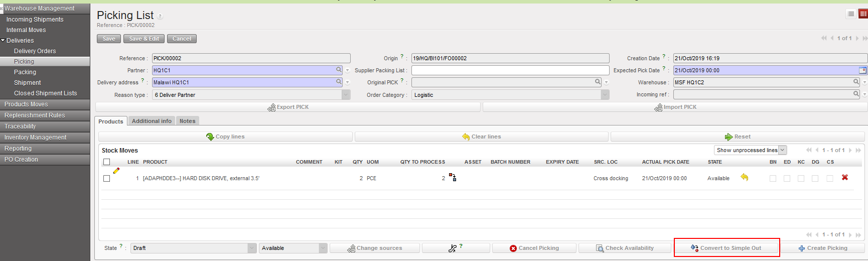This screenshot has height=261, width=868.
Task: Switch to list view icon
Action: tap(851, 14)
